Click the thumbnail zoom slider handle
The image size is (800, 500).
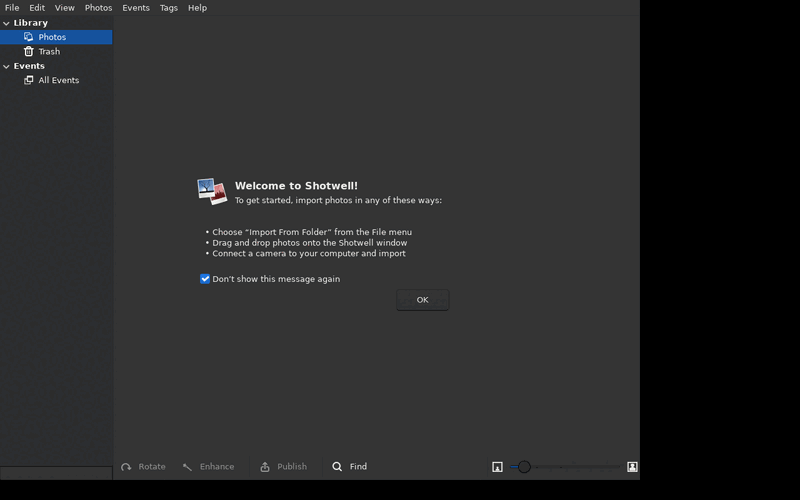click(x=524, y=467)
